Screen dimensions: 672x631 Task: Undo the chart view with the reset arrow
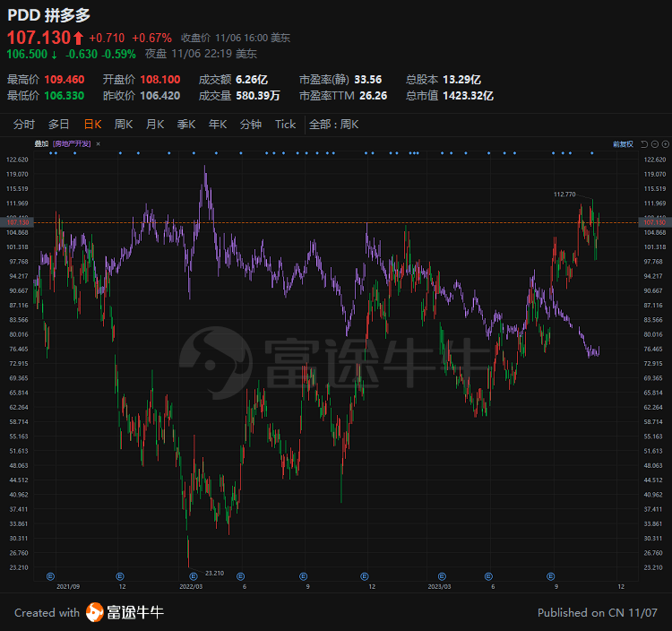pos(643,144)
